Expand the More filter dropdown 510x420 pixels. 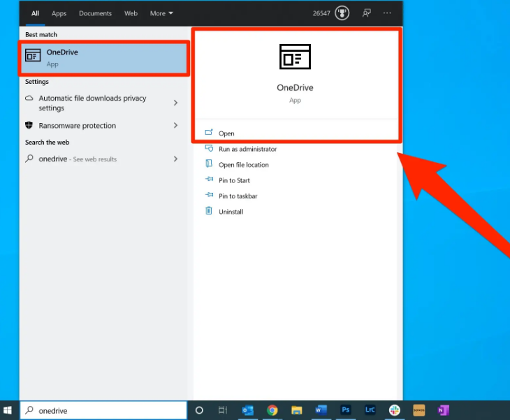(161, 13)
